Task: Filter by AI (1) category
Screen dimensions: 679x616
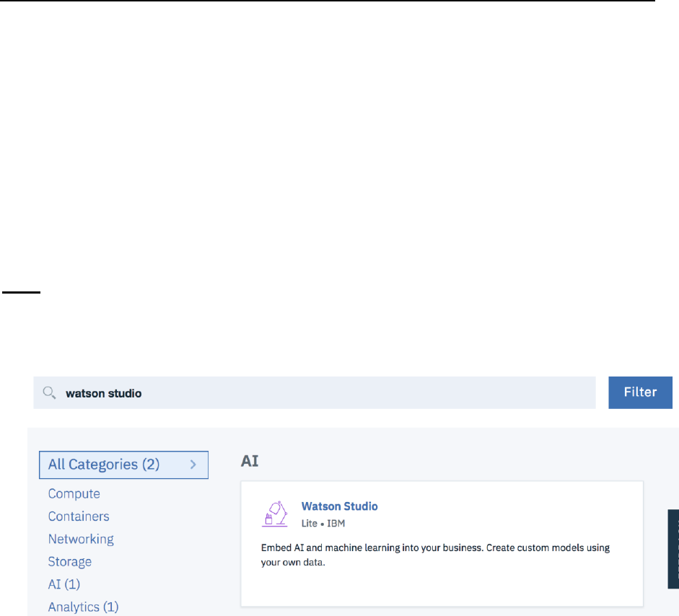Action: (64, 584)
